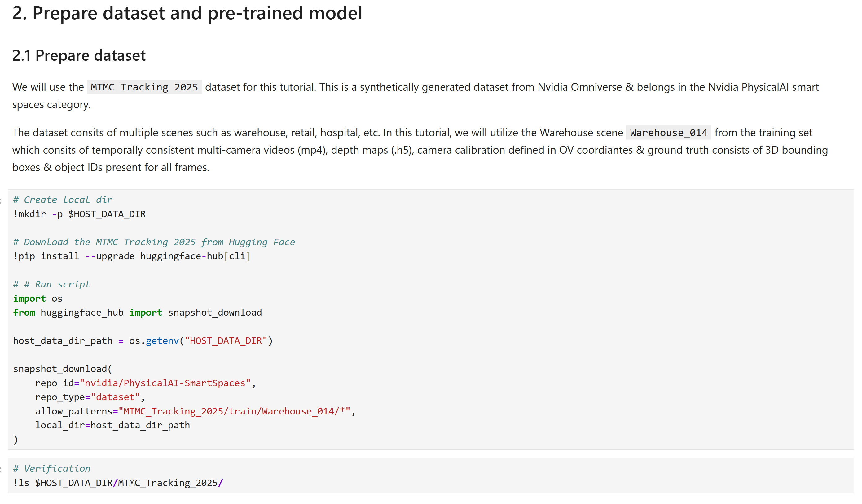Click the local_dir=host_data_dir_path argument line

pos(112,425)
